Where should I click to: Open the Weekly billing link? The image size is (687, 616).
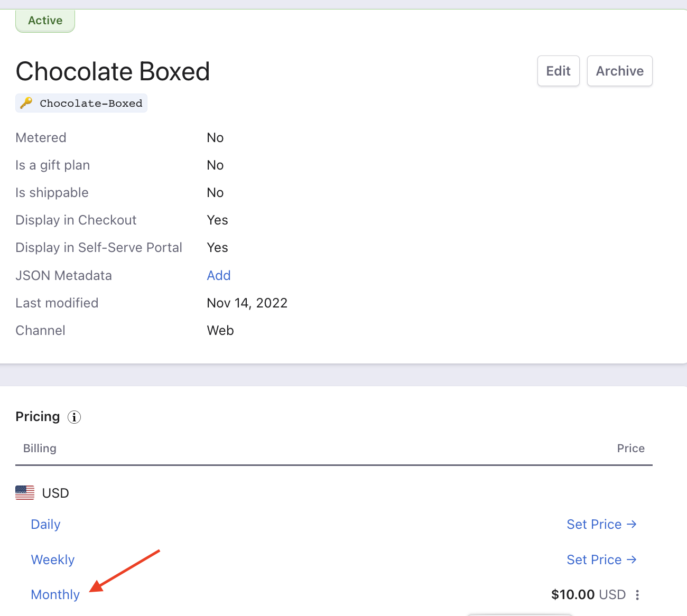(x=53, y=559)
